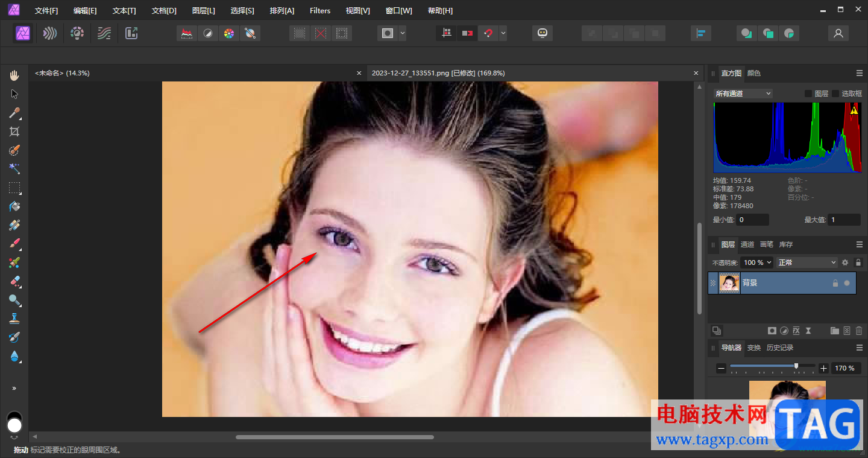
Task: Select the Flood Select wand tool
Action: (x=14, y=169)
